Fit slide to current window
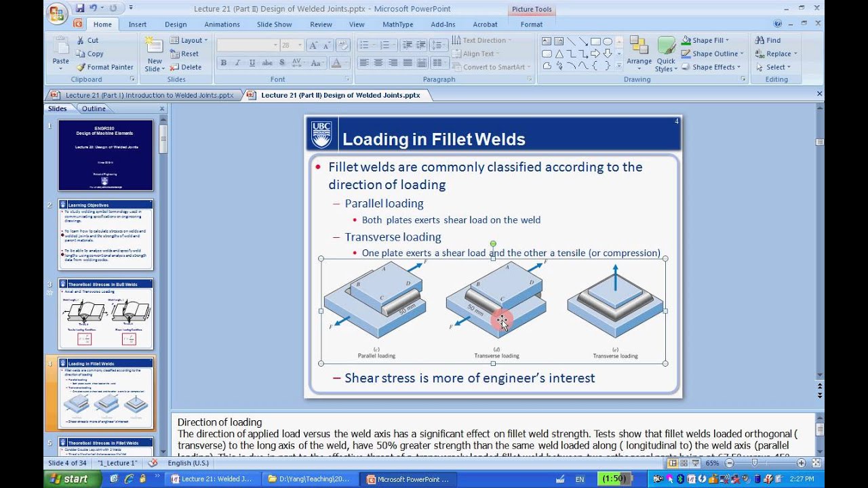Viewport: 868px width, 488px height. tap(815, 463)
